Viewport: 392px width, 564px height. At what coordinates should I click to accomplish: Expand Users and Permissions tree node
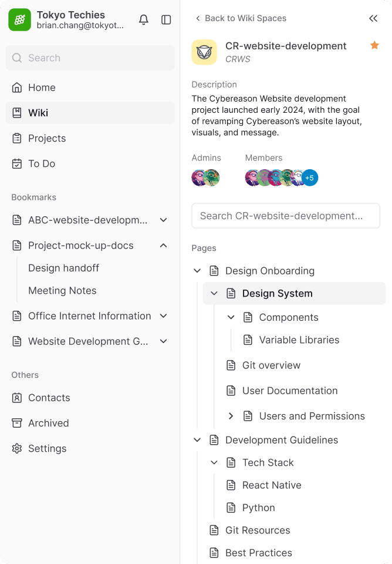231,416
